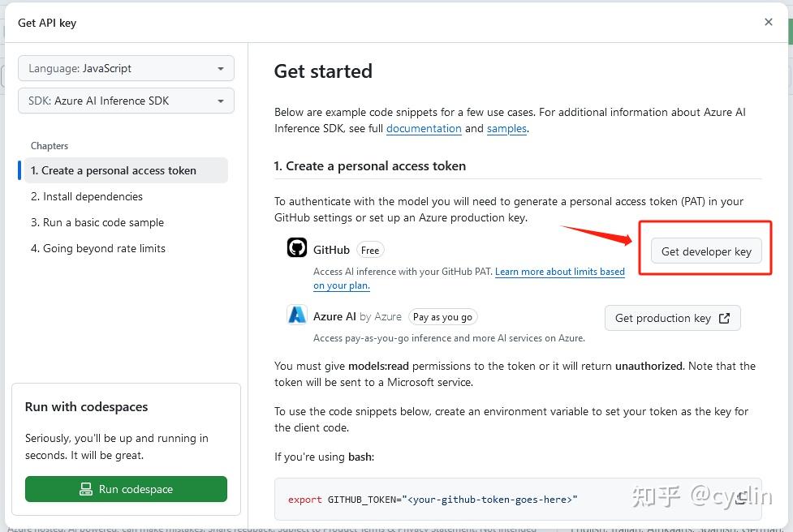
Task: Open 4. Going beyond rate limits chapter
Action: 98,248
